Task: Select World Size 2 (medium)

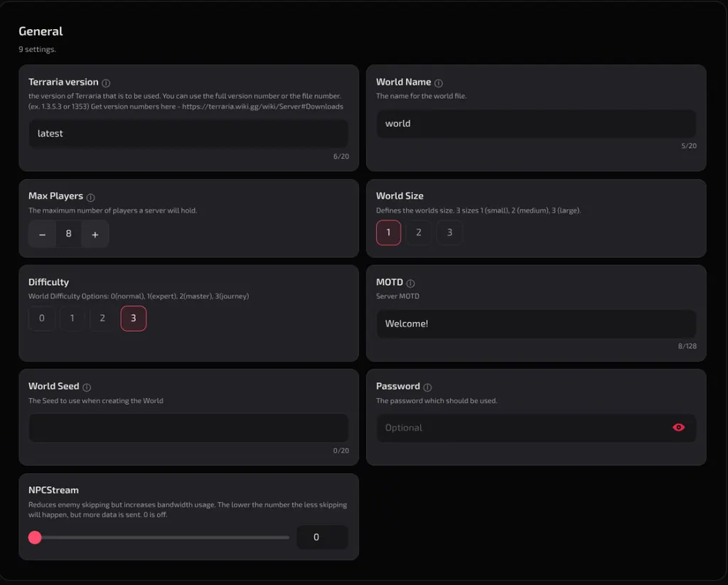Action: [419, 232]
